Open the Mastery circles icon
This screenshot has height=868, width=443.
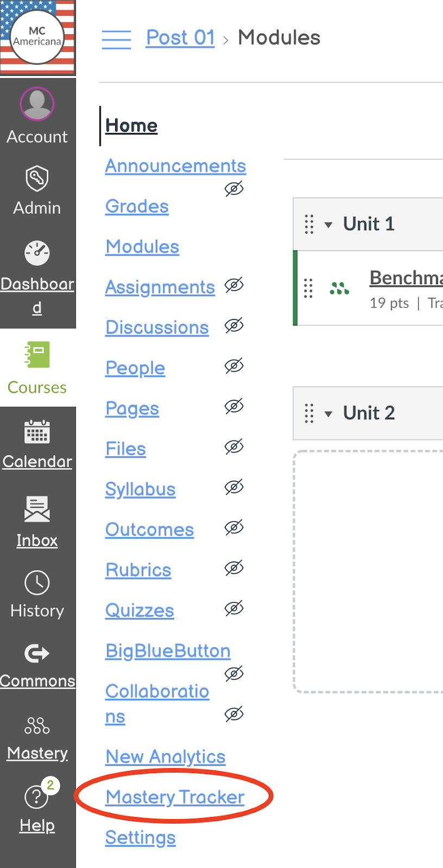37,725
